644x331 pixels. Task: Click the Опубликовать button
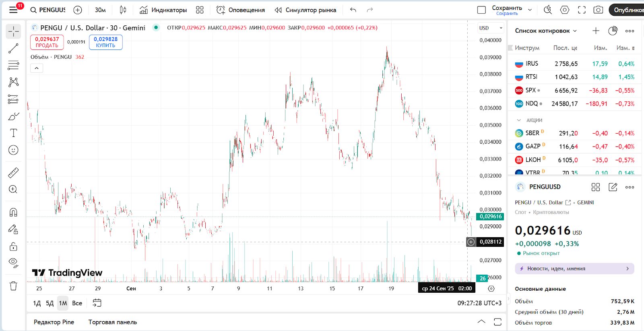pyautogui.click(x=626, y=10)
